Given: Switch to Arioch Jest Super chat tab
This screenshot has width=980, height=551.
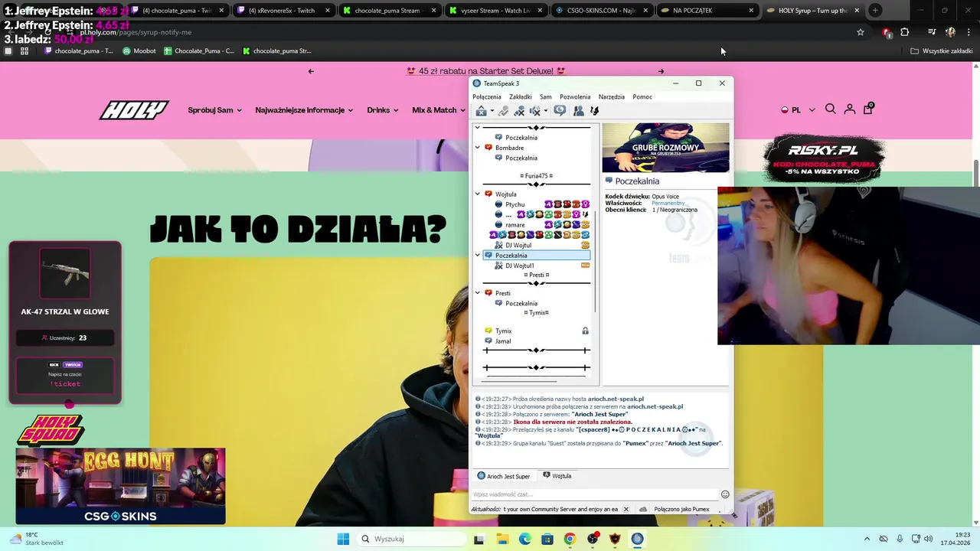Looking at the screenshot, I should [x=503, y=476].
